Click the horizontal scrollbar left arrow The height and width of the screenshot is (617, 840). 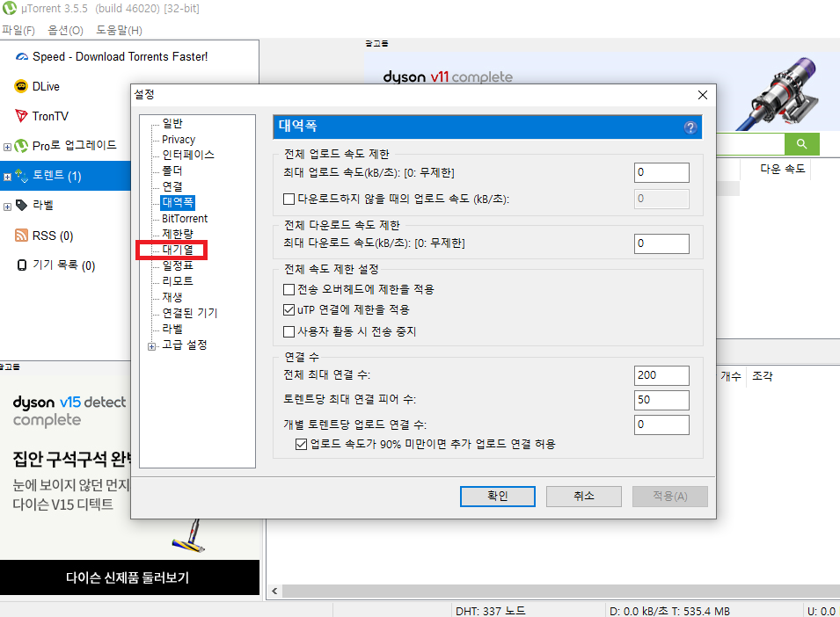(x=274, y=592)
